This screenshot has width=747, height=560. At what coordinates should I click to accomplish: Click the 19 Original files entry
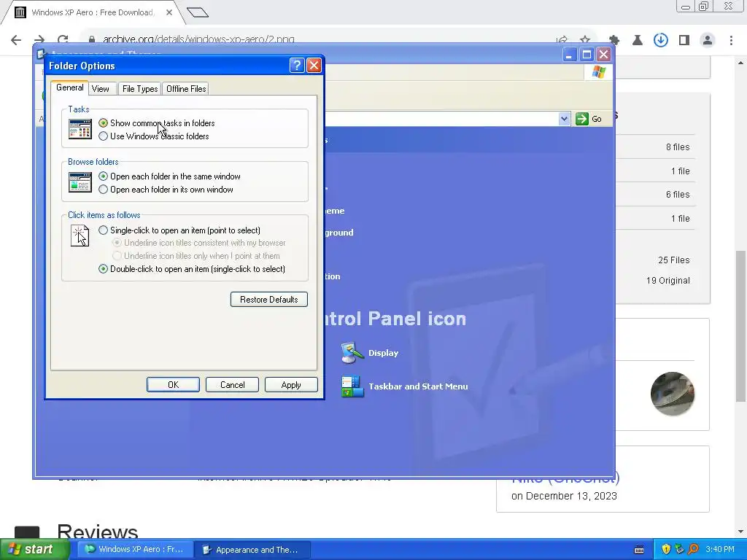coord(668,281)
